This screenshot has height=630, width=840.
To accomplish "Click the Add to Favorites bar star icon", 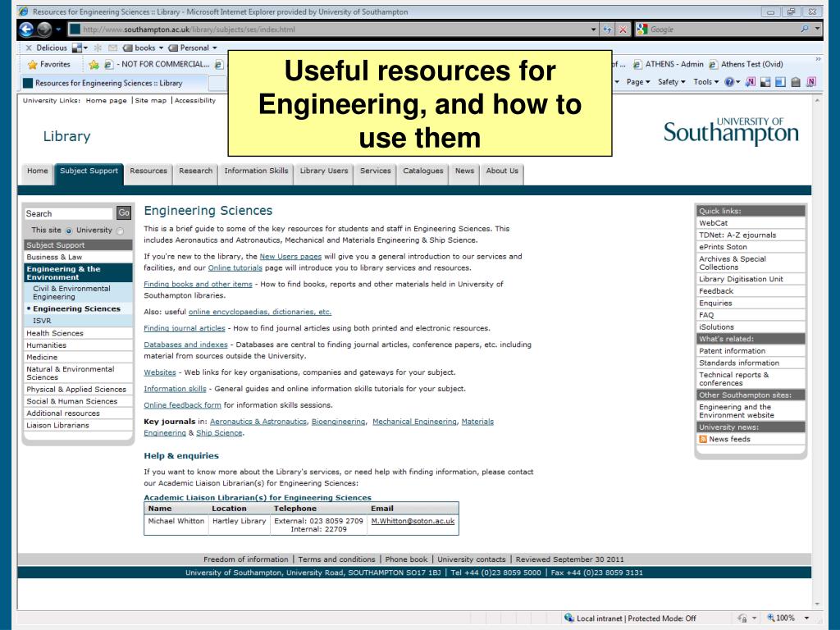I will point(94,64).
